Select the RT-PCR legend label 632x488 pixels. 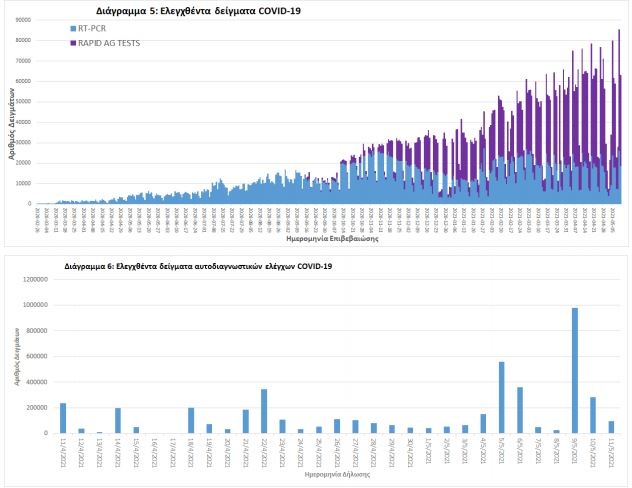click(96, 29)
